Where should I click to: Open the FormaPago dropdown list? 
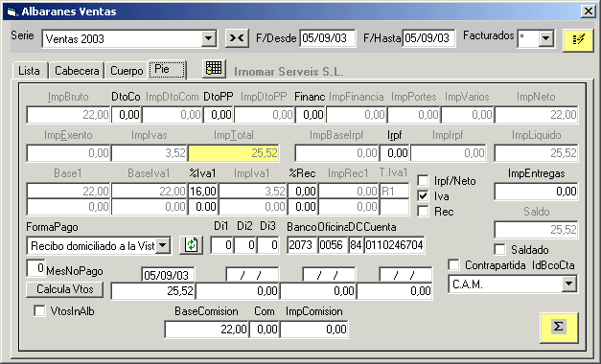tap(163, 245)
